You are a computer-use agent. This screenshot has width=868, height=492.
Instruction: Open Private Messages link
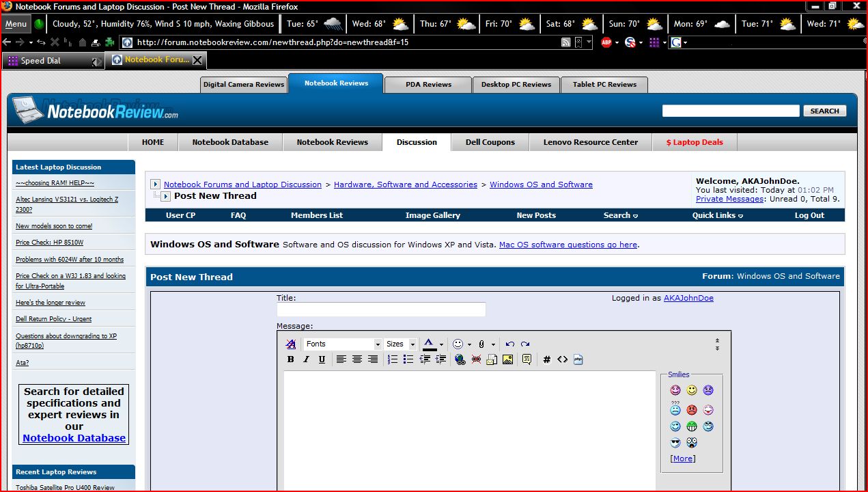pyautogui.click(x=729, y=199)
